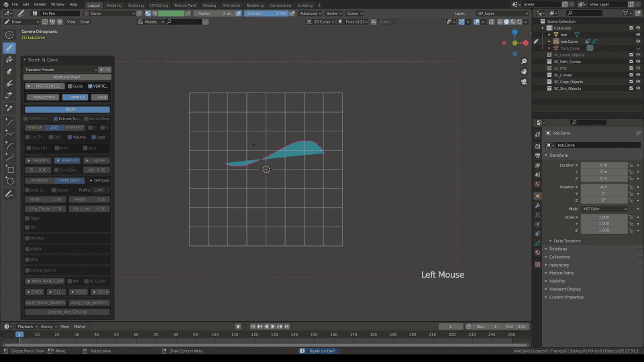644x362 pixels.
Task: Click the pan view hand icon
Action: (x=524, y=71)
